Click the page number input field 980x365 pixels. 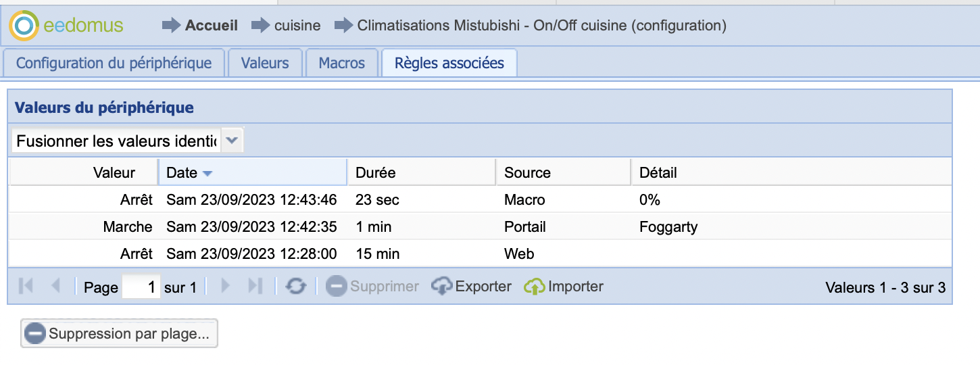[x=141, y=287]
